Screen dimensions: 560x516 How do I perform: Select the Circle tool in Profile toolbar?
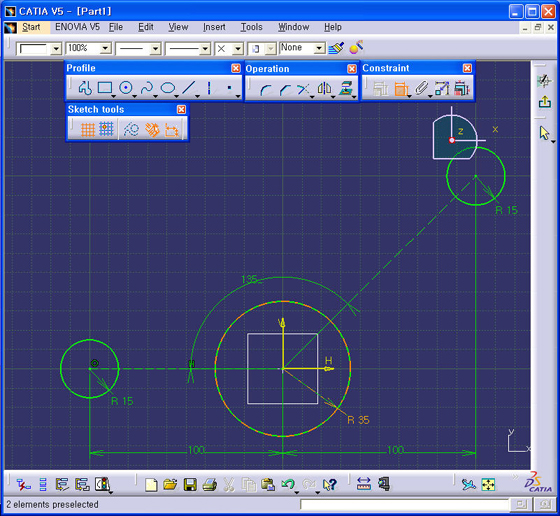tap(126, 88)
